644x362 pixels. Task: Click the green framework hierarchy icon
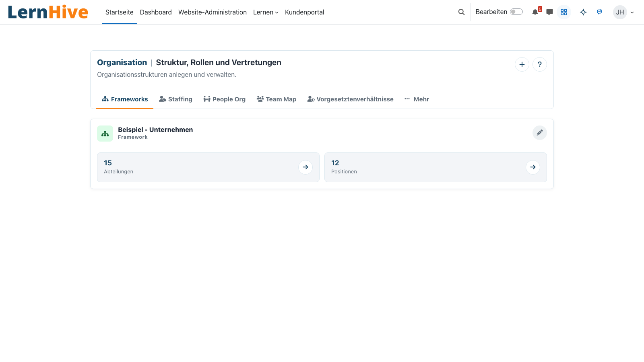(x=105, y=134)
